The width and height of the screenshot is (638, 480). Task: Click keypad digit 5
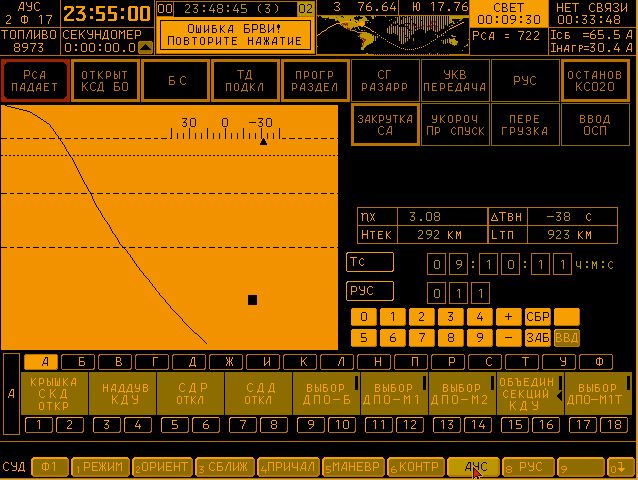point(364,338)
